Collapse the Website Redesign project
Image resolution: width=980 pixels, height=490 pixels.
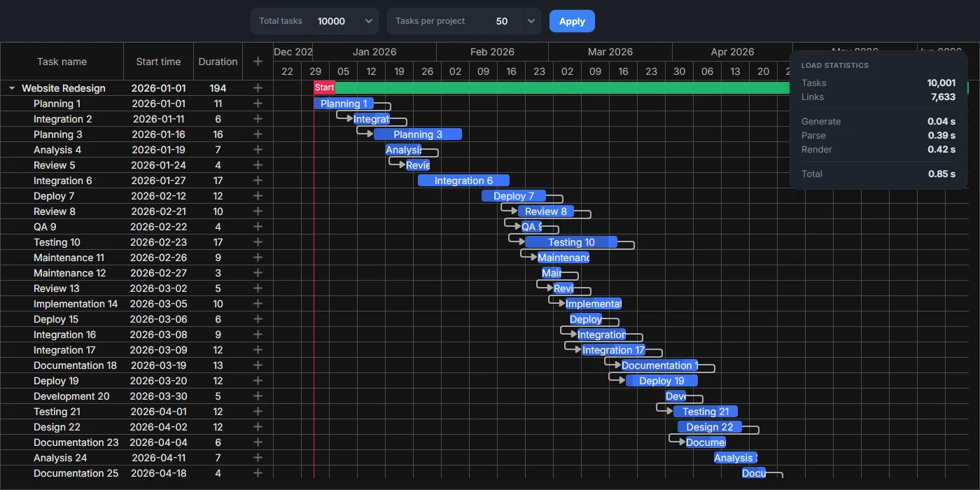12,88
